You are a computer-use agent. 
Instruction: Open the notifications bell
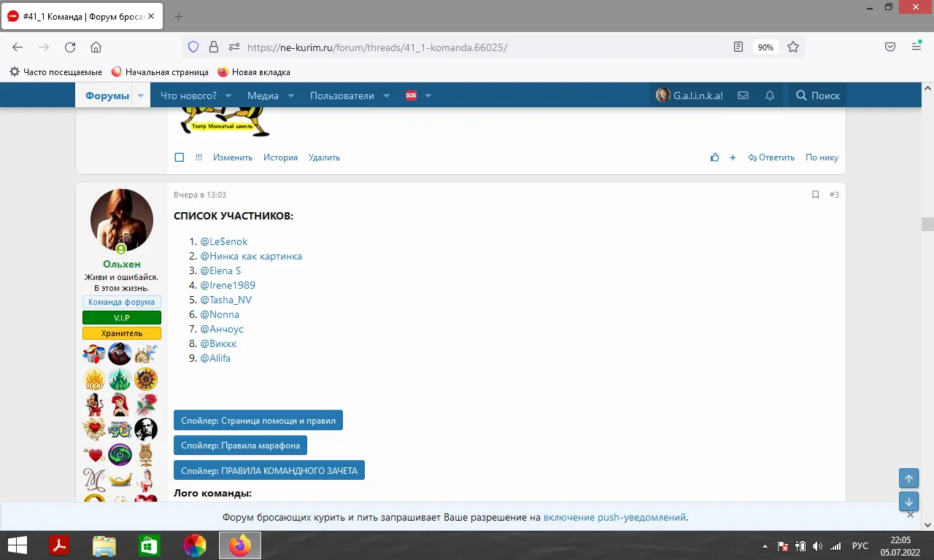[770, 96]
